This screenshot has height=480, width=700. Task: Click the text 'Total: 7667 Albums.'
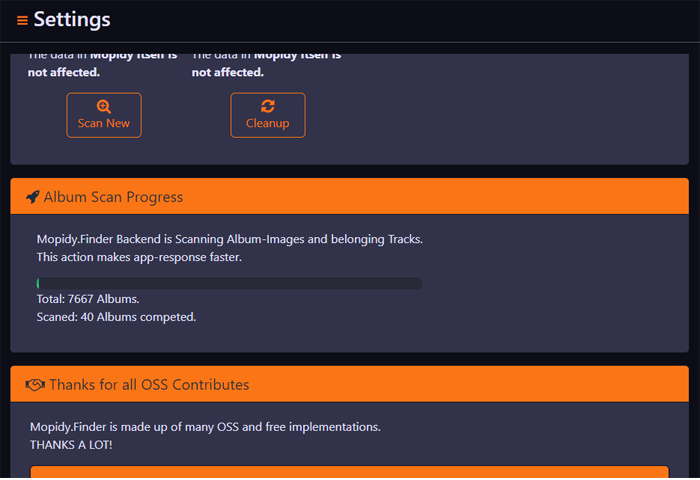[88, 299]
